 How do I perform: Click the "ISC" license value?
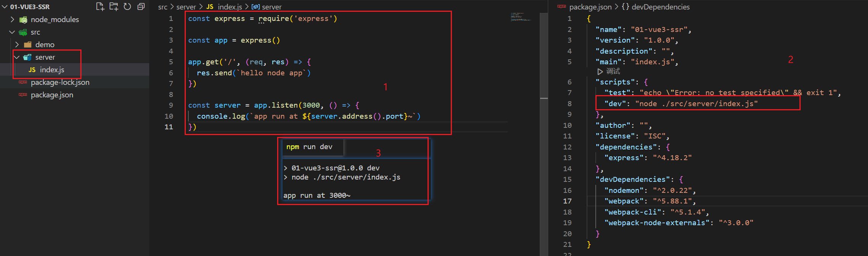[x=655, y=136]
